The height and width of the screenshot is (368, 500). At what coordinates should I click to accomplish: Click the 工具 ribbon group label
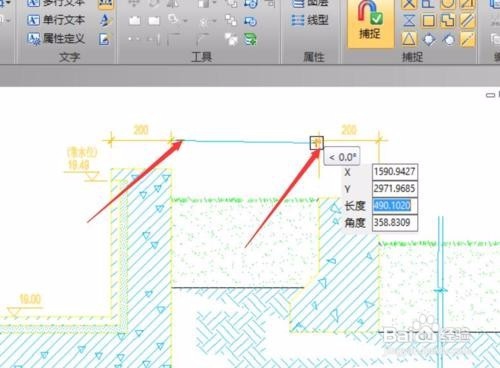point(202,57)
